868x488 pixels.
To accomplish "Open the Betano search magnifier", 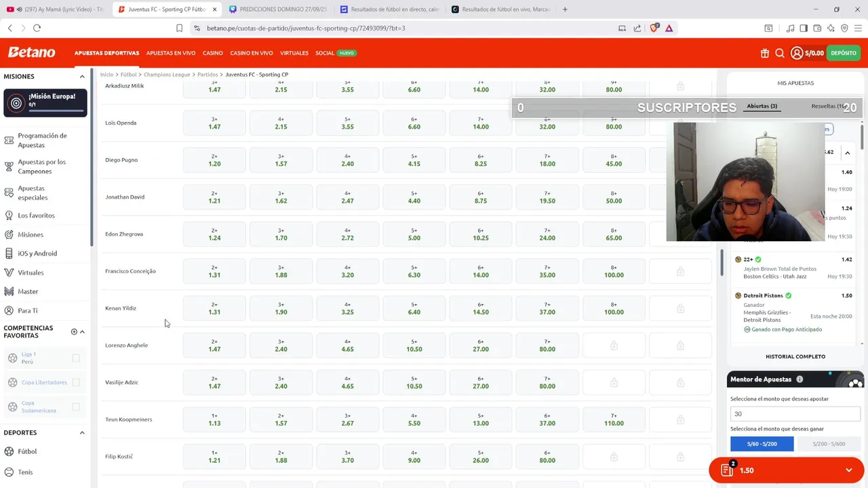I will tap(780, 53).
